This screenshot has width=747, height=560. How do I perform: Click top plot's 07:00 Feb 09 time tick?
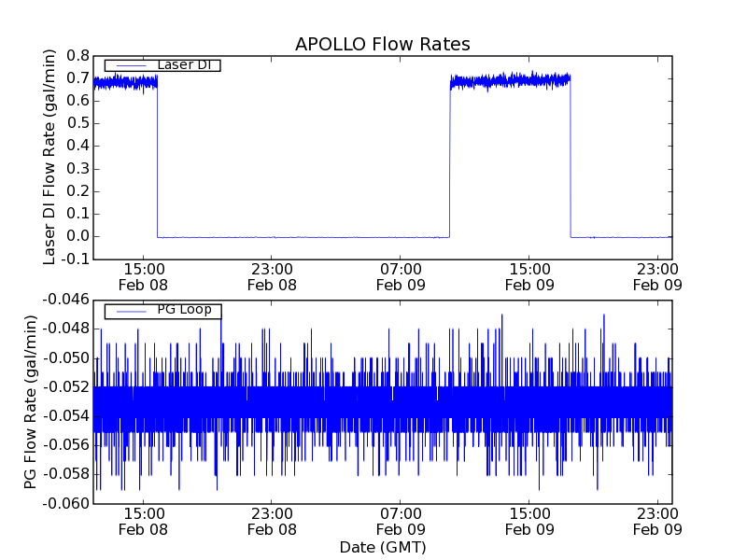(401, 277)
